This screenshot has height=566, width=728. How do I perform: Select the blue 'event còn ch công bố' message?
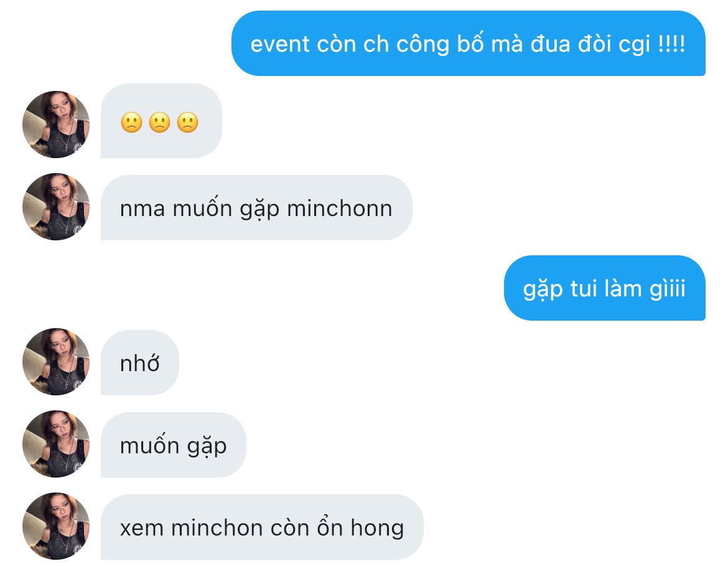(469, 43)
